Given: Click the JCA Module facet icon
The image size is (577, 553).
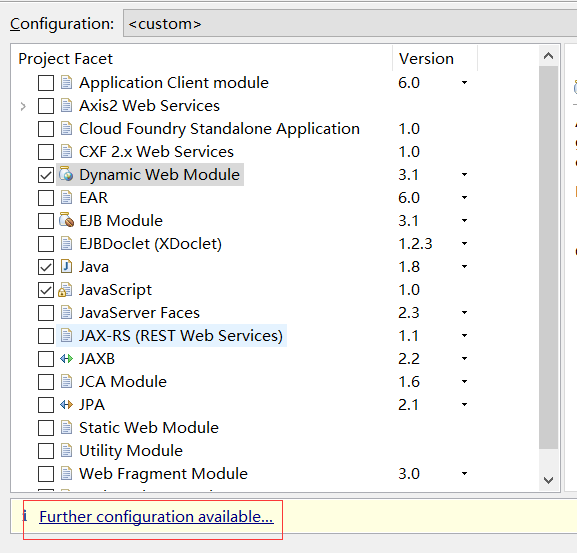Looking at the screenshot, I should point(66,382).
